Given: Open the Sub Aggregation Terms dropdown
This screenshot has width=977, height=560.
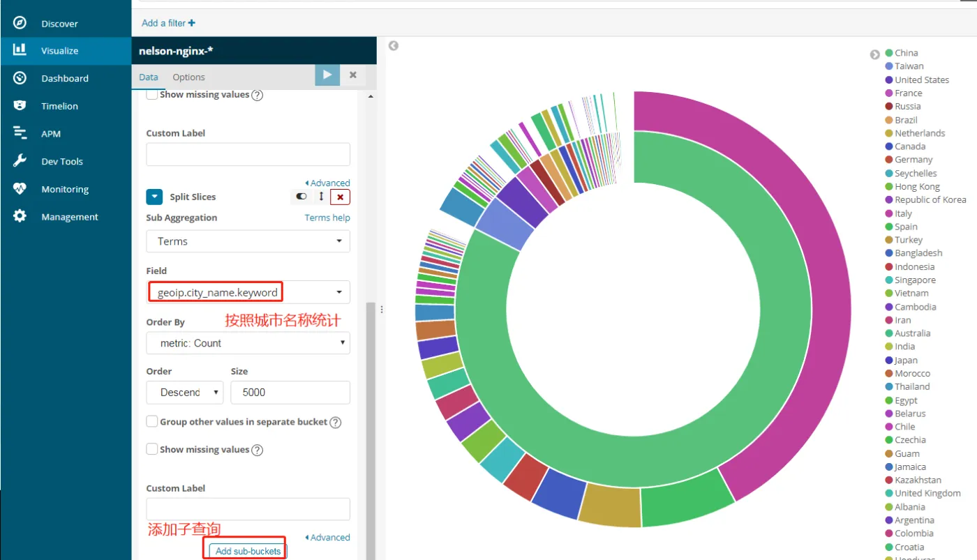Looking at the screenshot, I should pos(248,241).
